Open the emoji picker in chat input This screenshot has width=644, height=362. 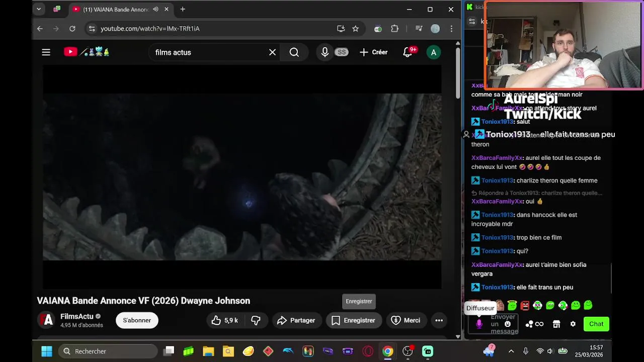pyautogui.click(x=508, y=324)
